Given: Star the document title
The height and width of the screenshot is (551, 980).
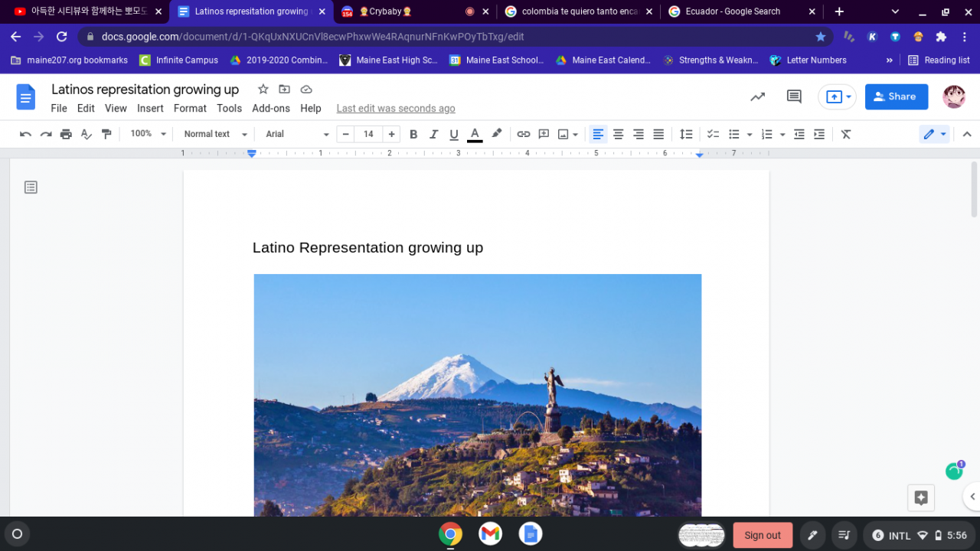Looking at the screenshot, I should [x=263, y=90].
